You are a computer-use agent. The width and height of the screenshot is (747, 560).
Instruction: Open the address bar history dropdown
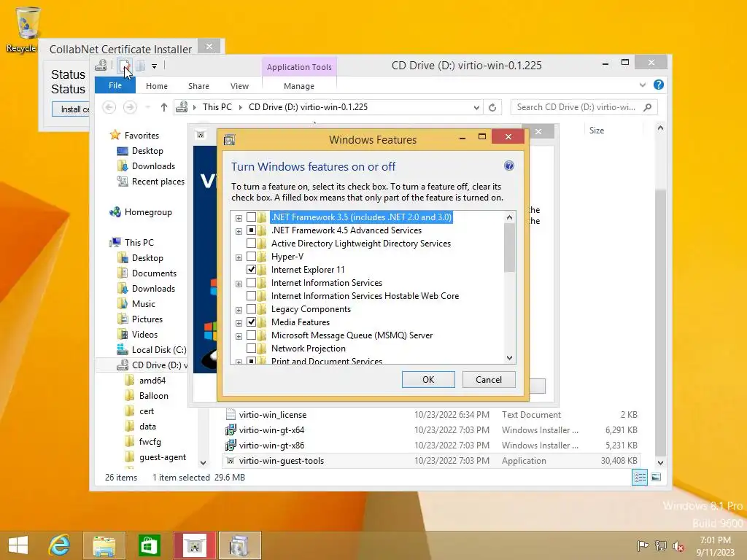[476, 108]
